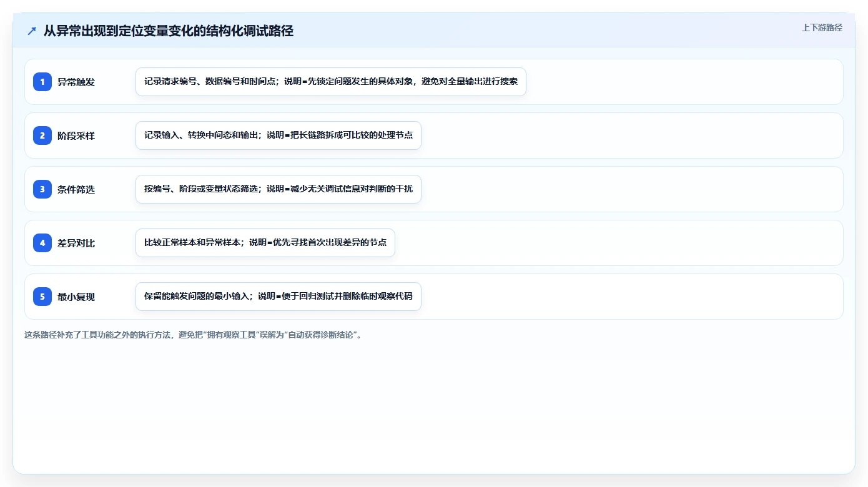Click the 异常触发 step label

click(x=76, y=82)
